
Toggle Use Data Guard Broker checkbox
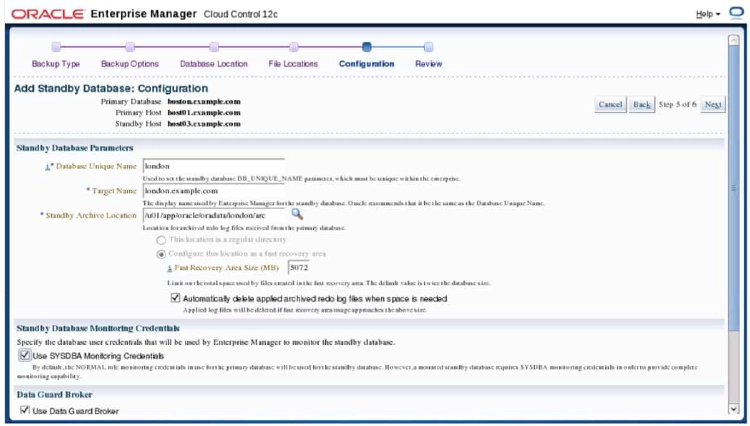tap(25, 410)
